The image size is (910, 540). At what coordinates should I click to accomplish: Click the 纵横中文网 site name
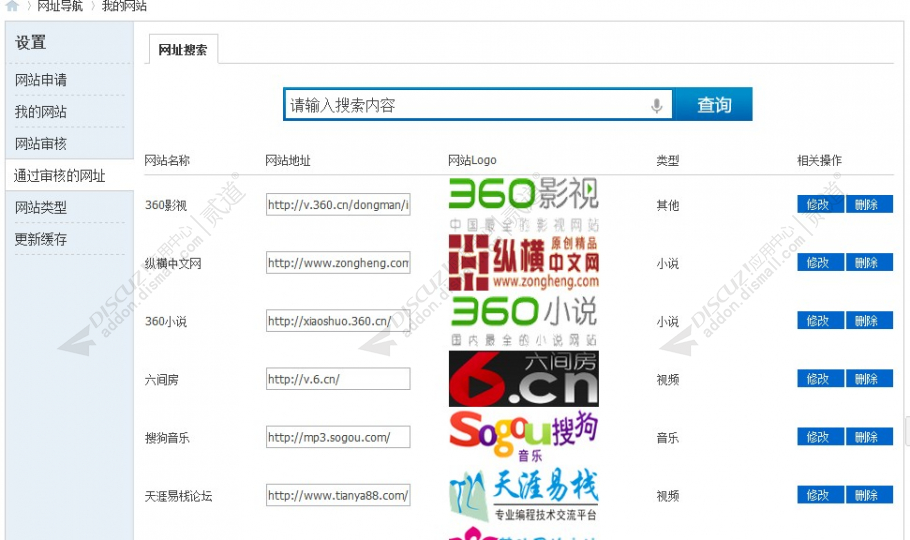(x=173, y=264)
